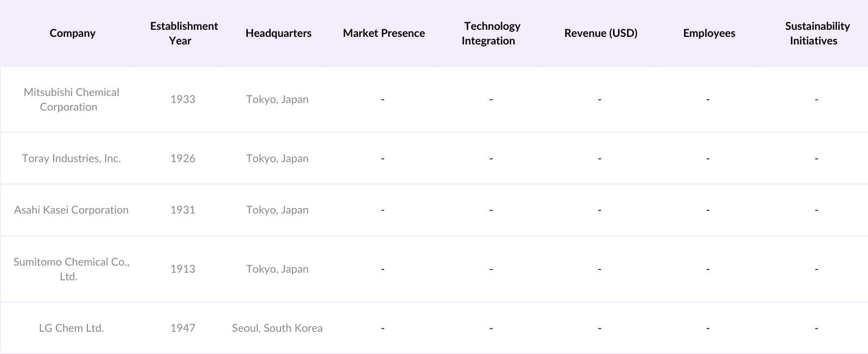Click the Mitsubishi Chemical Corporation cell
Screen dimensions: 868x354
click(71, 99)
